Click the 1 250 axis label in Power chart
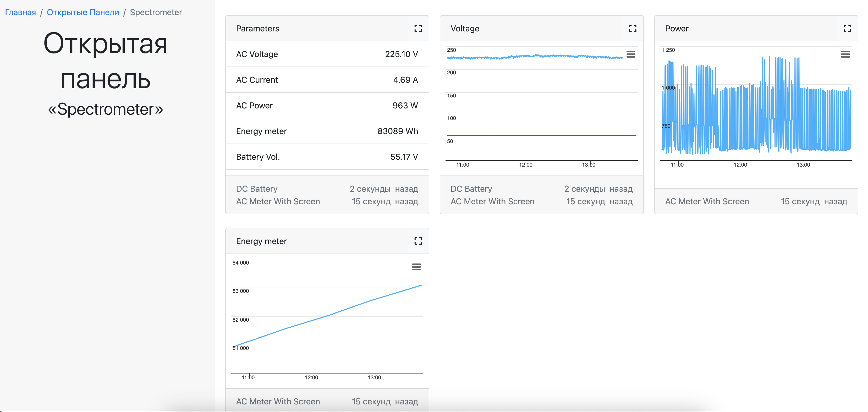Viewport: 868px width, 412px height. tap(668, 50)
